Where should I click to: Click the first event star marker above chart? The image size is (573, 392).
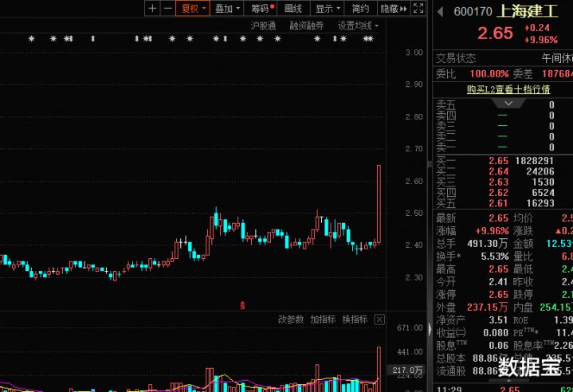tap(31, 38)
